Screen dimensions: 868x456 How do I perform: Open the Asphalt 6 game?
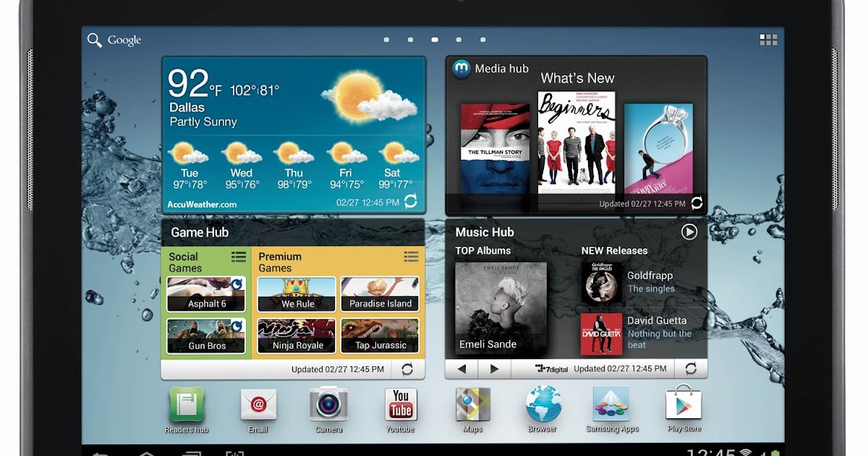[x=206, y=294]
